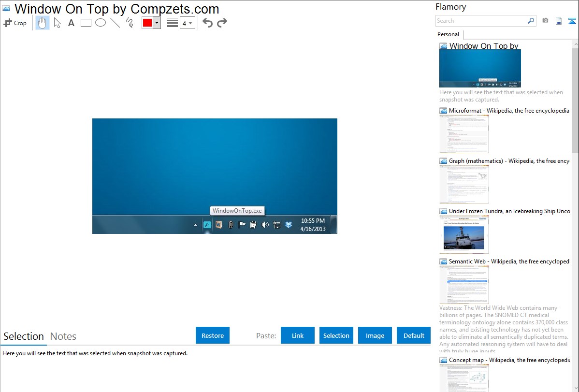Click the Semantic Web - Wikipedia title

point(509,261)
